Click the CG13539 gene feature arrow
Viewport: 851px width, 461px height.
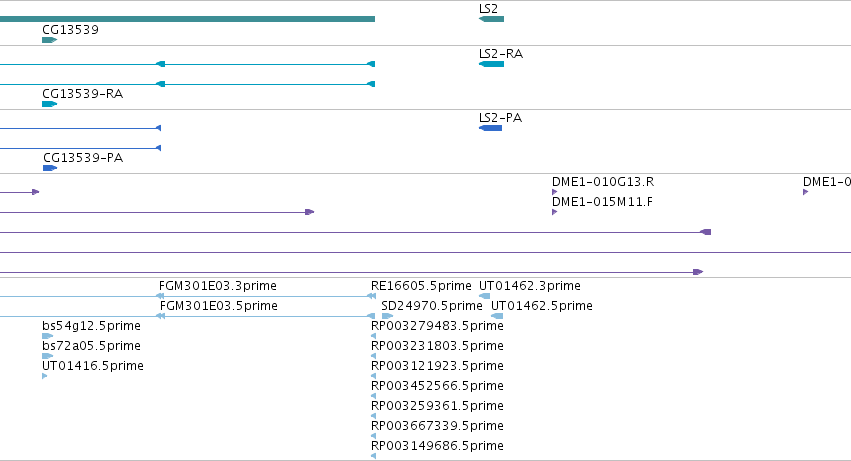click(49, 40)
